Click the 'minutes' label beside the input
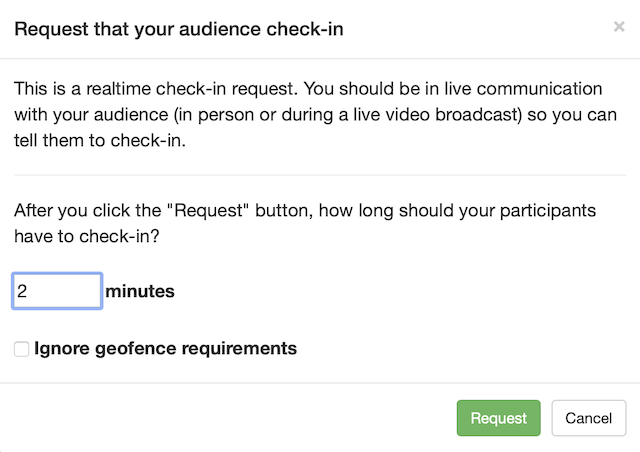 [x=140, y=292]
